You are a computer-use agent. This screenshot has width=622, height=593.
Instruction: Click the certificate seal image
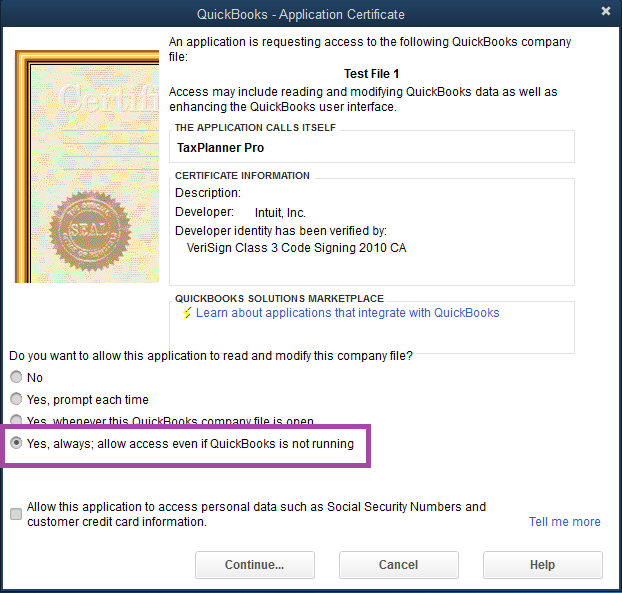tap(90, 231)
